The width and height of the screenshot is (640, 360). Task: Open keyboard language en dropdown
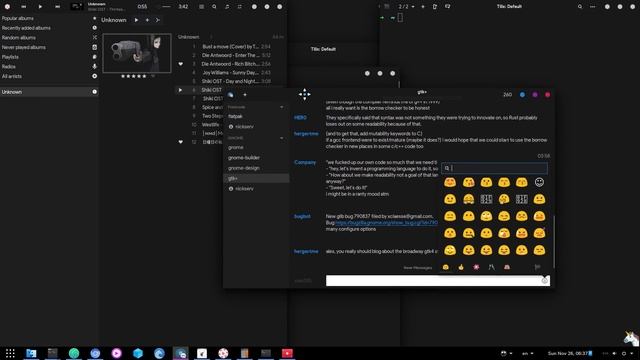pyautogui.click(x=528, y=353)
